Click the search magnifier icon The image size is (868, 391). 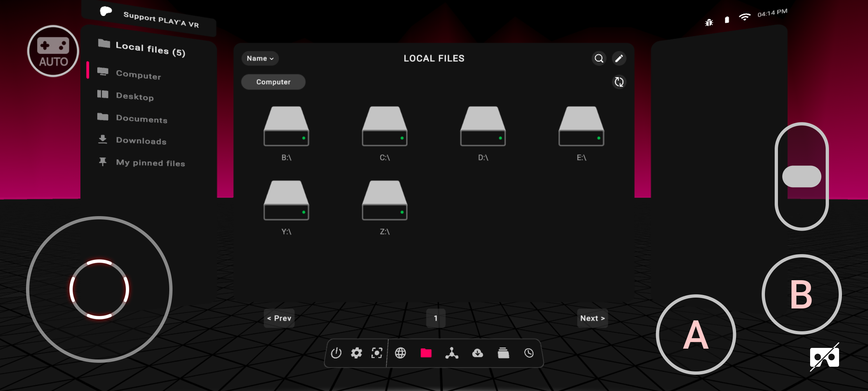[599, 58]
